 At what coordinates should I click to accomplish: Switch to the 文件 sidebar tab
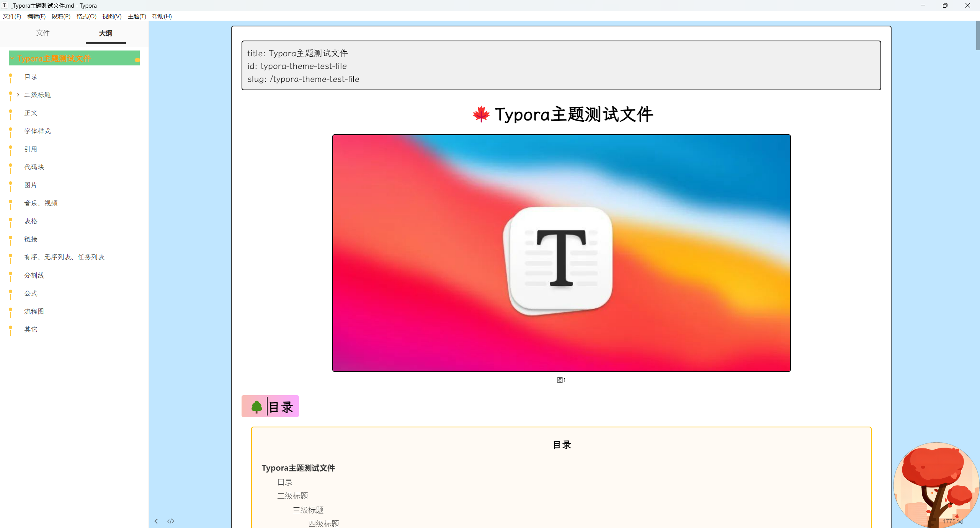[x=42, y=33]
